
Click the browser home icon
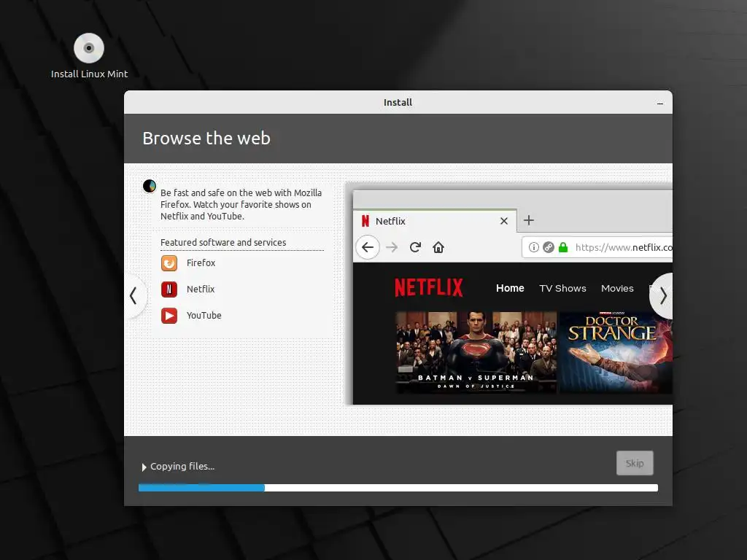(438, 247)
